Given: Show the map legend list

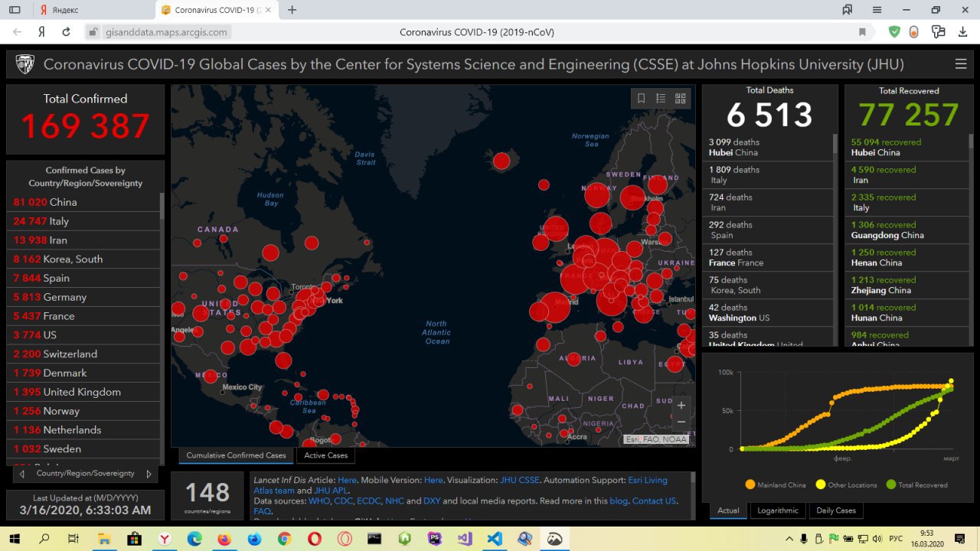Looking at the screenshot, I should 661,98.
